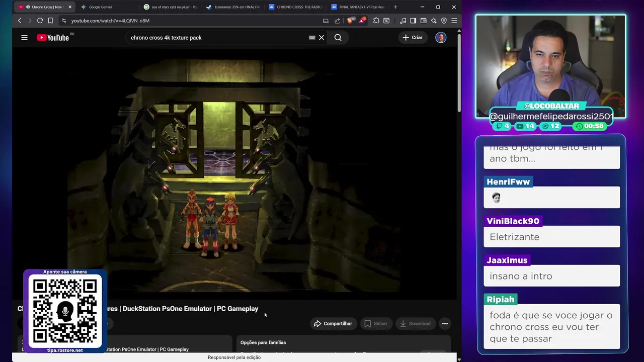Switch to the 'CHRONO CROSS: THE RADICA' tab

pyautogui.click(x=295, y=7)
